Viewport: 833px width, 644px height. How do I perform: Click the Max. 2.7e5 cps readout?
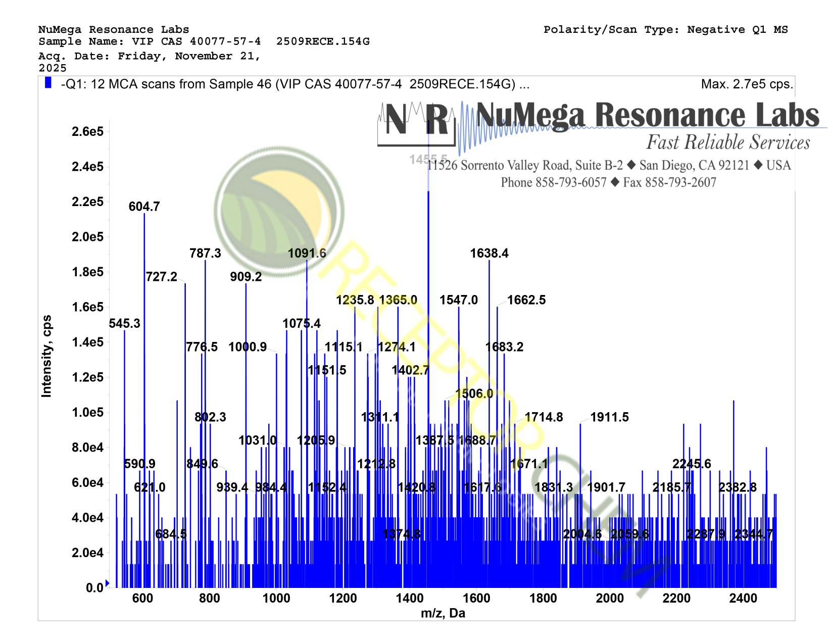[747, 84]
